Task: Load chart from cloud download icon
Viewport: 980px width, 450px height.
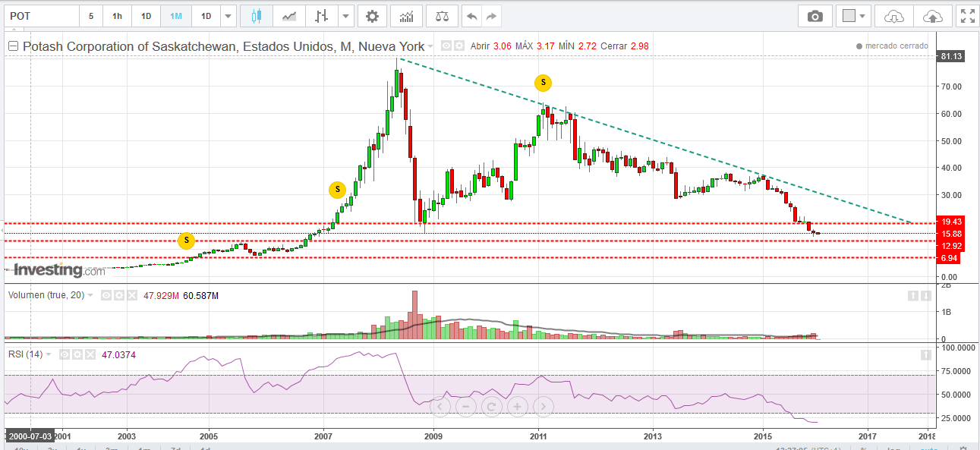Action: (x=894, y=16)
